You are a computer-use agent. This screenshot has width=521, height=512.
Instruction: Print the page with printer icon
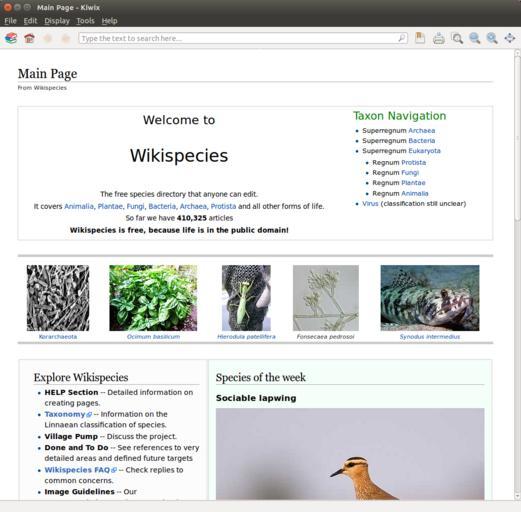[x=438, y=38]
